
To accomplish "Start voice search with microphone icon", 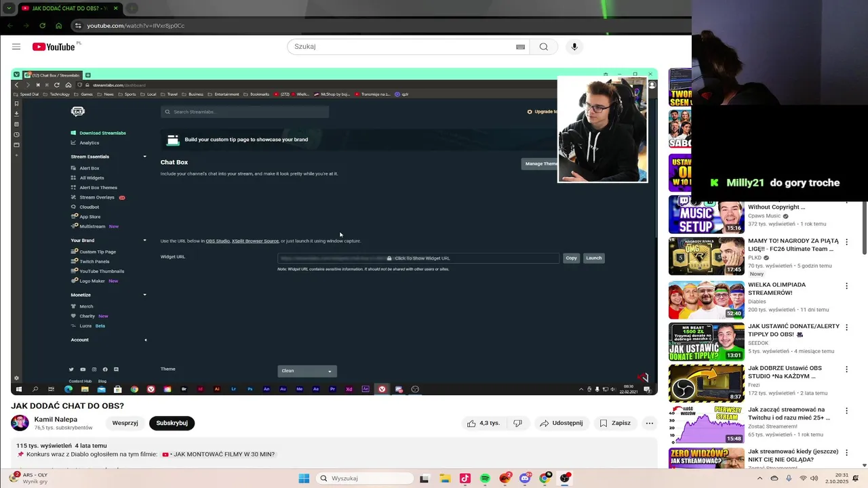I will coord(574,47).
